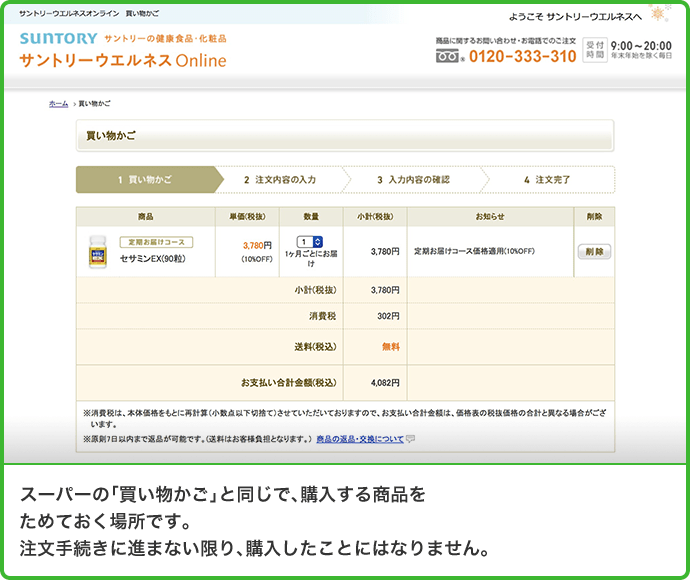Open 商品の返品・交換について link

click(x=360, y=439)
